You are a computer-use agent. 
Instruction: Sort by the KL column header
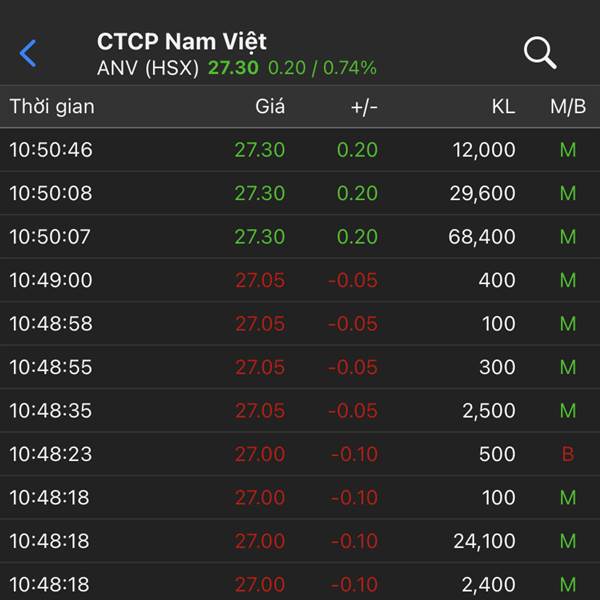coord(504,106)
